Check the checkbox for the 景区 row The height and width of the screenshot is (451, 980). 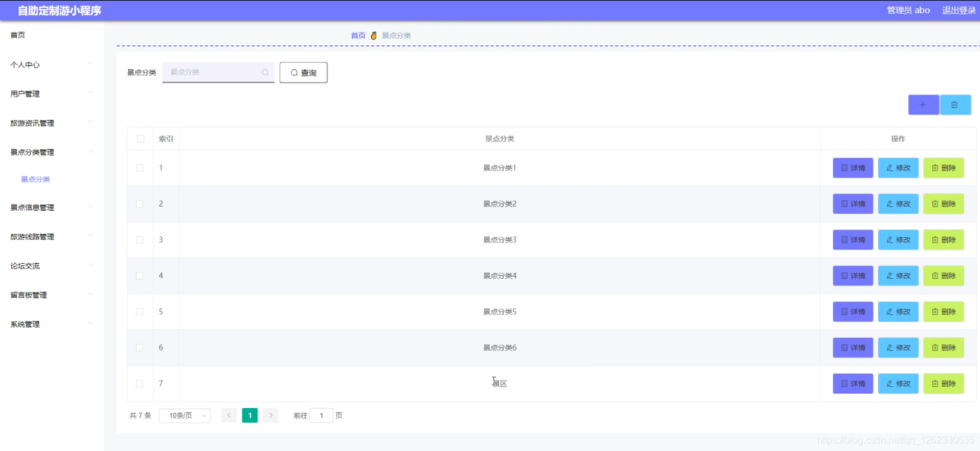coord(140,384)
